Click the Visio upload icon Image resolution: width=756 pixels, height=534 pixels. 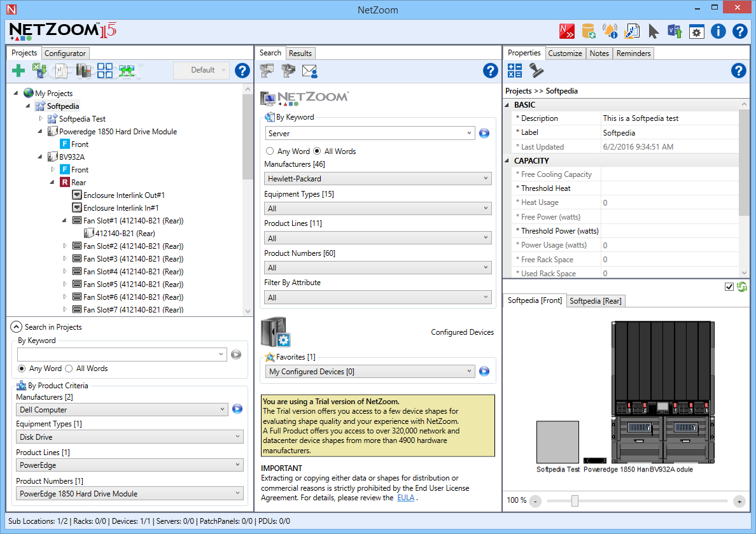pos(675,31)
